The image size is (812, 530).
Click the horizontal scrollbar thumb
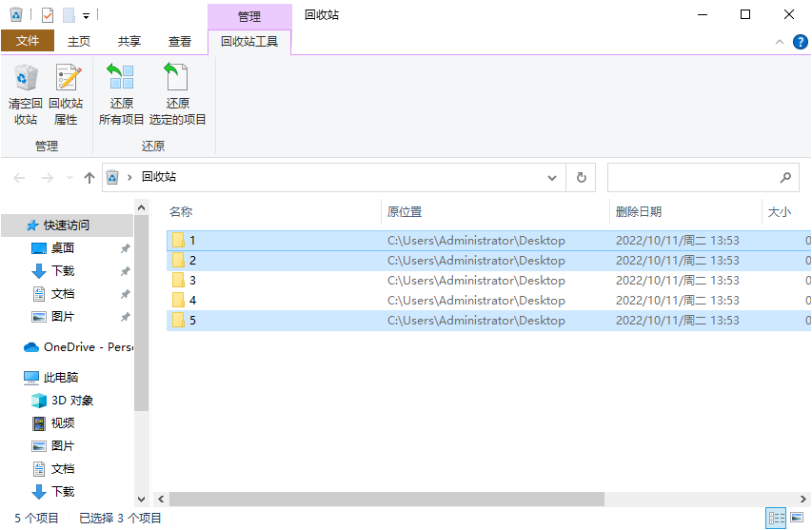pyautogui.click(x=386, y=499)
